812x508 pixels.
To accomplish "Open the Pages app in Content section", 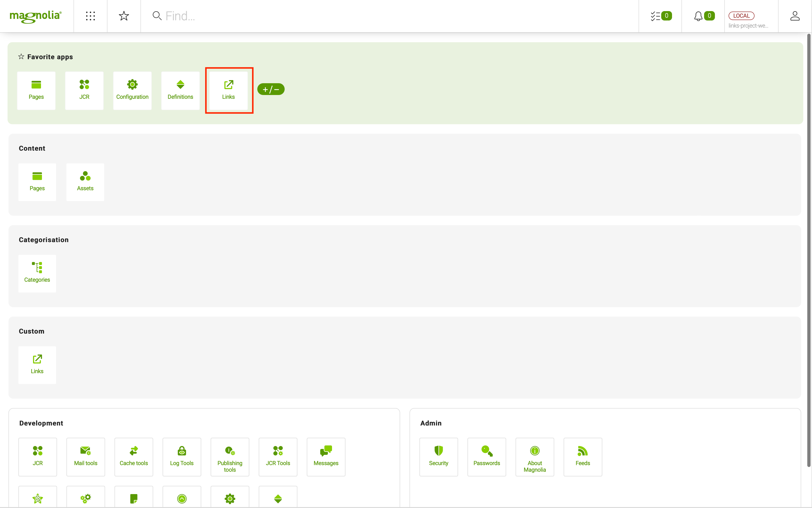I will click(x=37, y=182).
